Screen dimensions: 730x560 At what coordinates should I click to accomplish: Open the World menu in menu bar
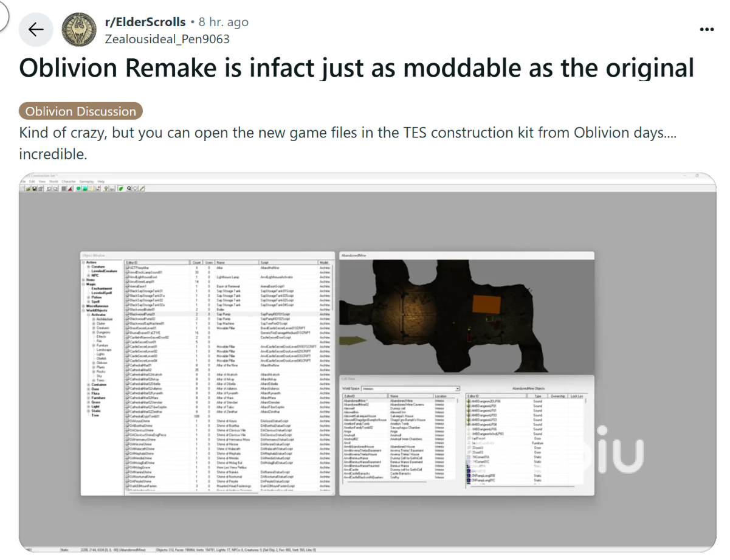(x=53, y=181)
